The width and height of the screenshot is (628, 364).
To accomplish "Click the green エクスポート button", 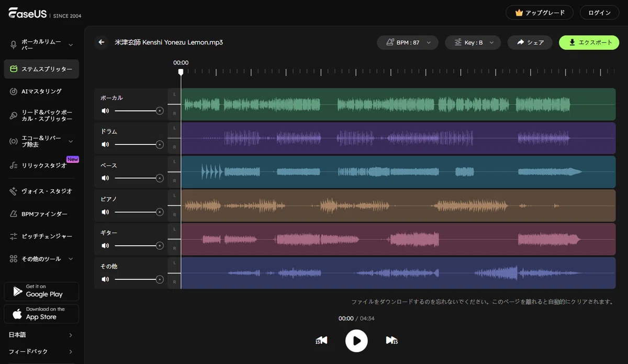I will click(589, 42).
